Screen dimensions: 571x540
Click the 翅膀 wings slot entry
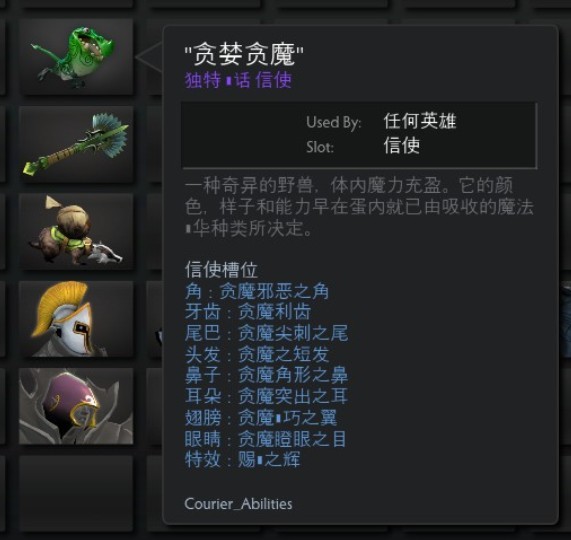[261, 417]
